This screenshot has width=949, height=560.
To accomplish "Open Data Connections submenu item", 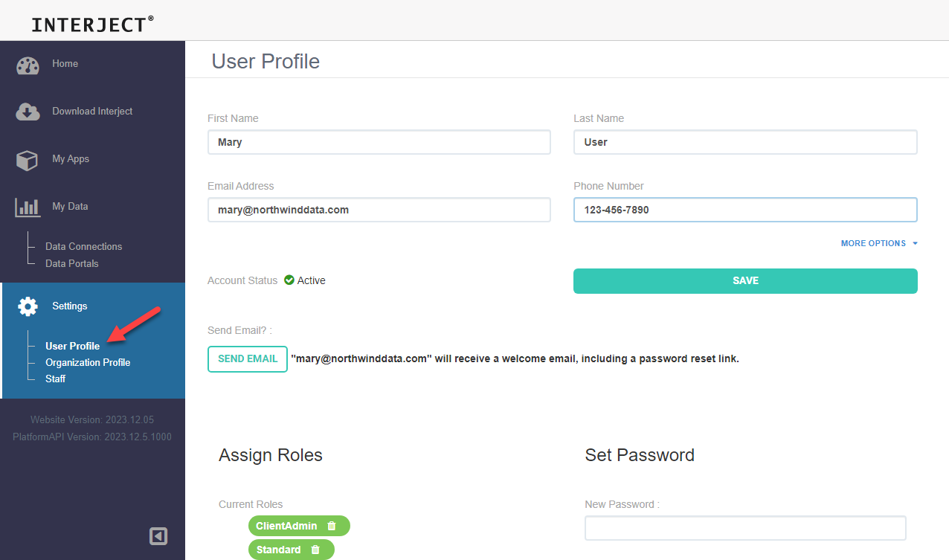I will click(x=83, y=246).
